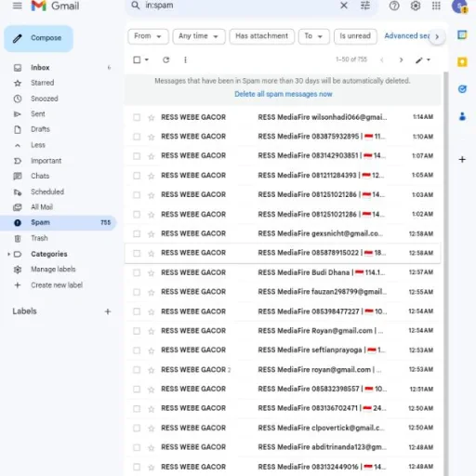The height and width of the screenshot is (476, 476).
Task: Create a new label with the Labels plus
Action: pyautogui.click(x=108, y=311)
